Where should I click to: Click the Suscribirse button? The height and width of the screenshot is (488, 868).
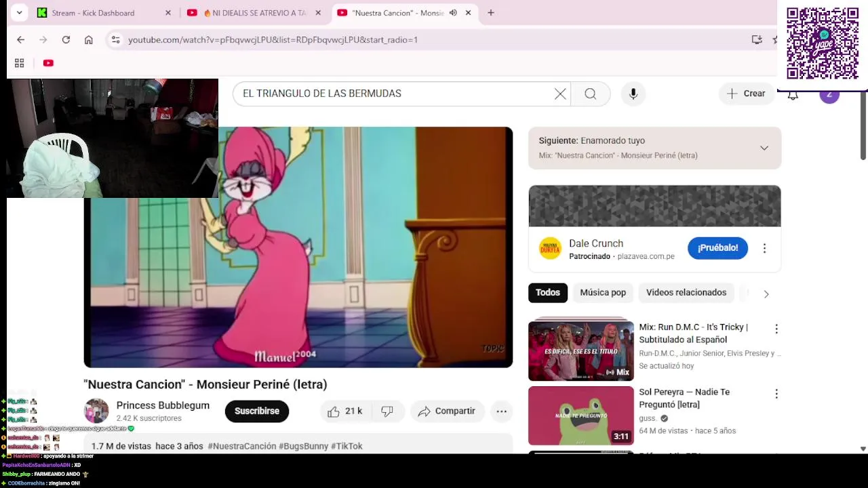pos(257,411)
